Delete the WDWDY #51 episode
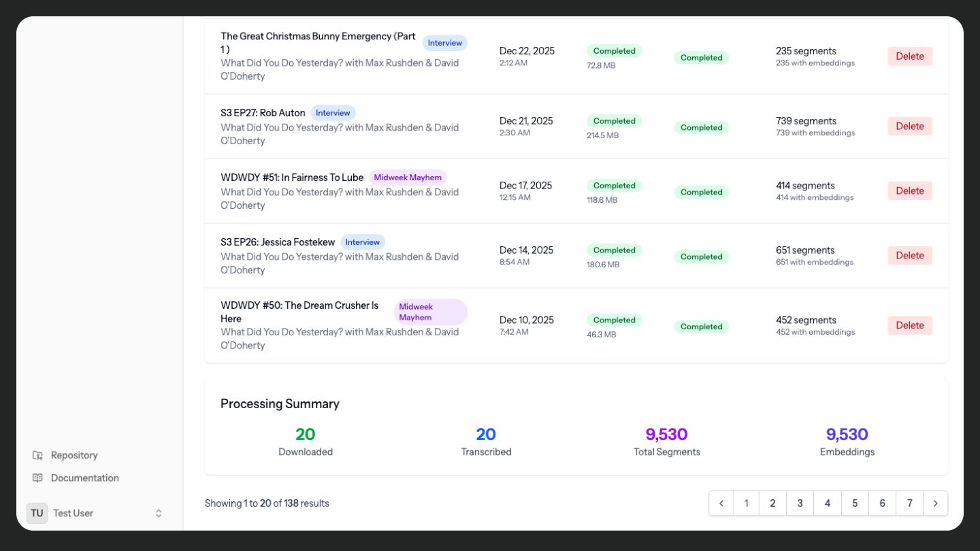980x551 pixels. coord(909,191)
